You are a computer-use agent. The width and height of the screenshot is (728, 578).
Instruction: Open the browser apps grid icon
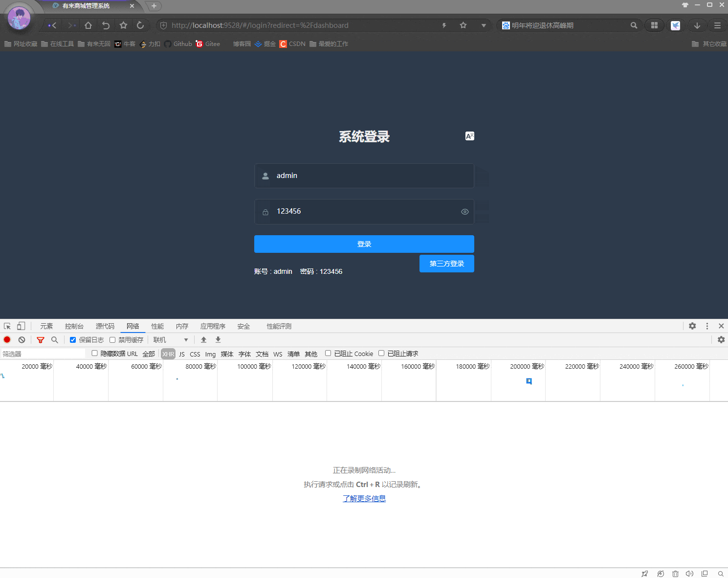[x=654, y=25]
